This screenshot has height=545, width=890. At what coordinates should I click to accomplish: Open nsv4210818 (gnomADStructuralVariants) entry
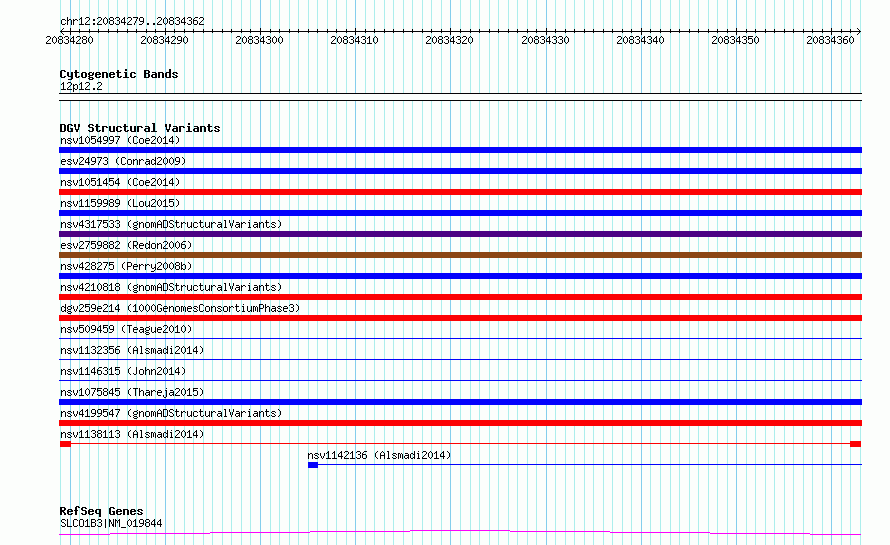point(171,287)
